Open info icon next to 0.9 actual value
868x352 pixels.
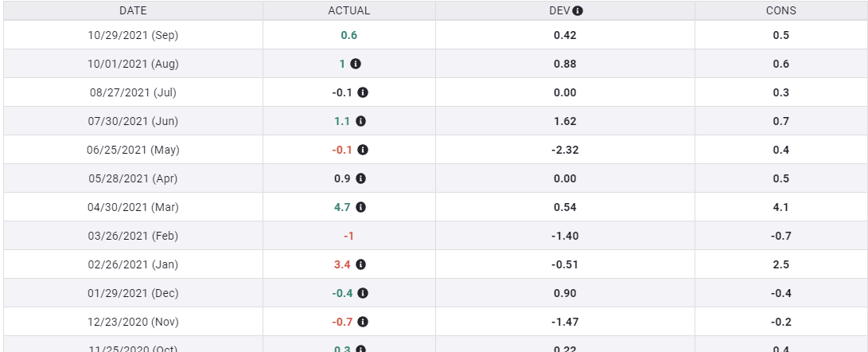(360, 178)
